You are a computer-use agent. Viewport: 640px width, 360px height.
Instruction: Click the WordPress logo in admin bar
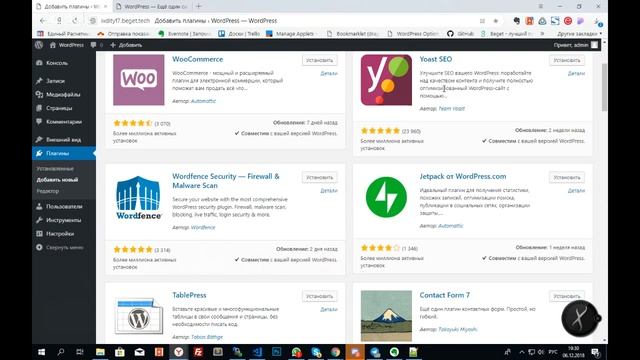39,45
